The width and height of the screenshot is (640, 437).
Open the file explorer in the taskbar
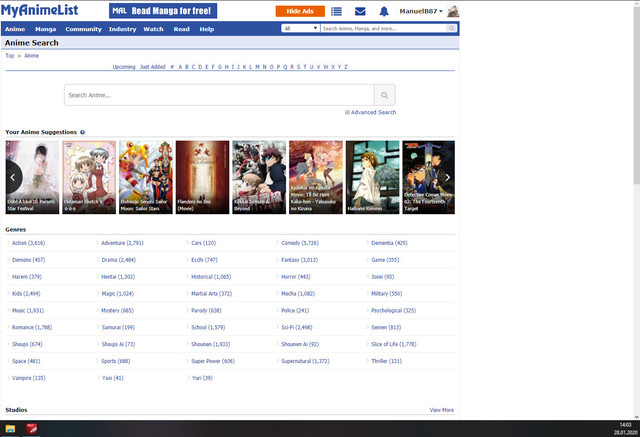pos(11,429)
